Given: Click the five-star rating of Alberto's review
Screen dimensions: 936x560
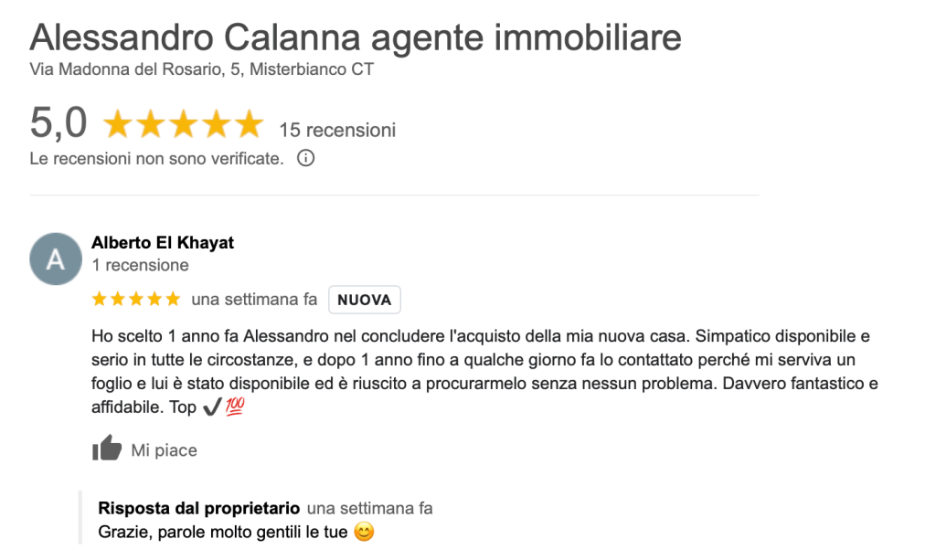Looking at the screenshot, I should pos(136,299).
